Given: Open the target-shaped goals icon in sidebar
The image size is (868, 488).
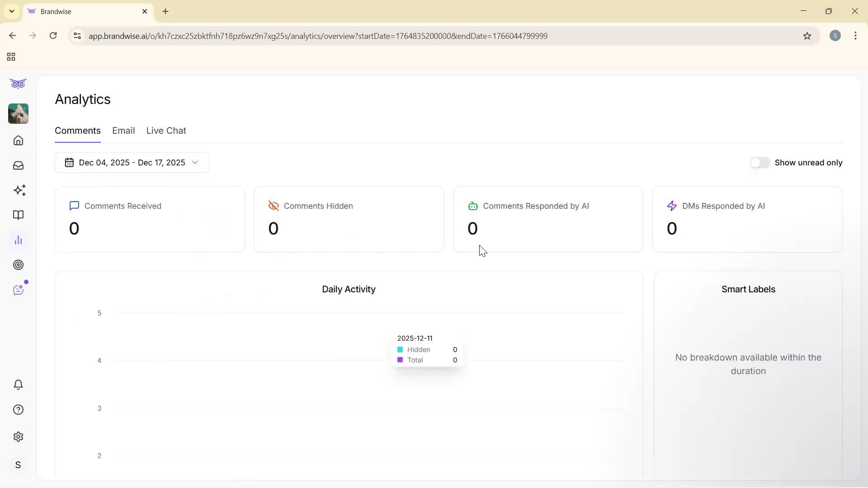Looking at the screenshot, I should [18, 265].
